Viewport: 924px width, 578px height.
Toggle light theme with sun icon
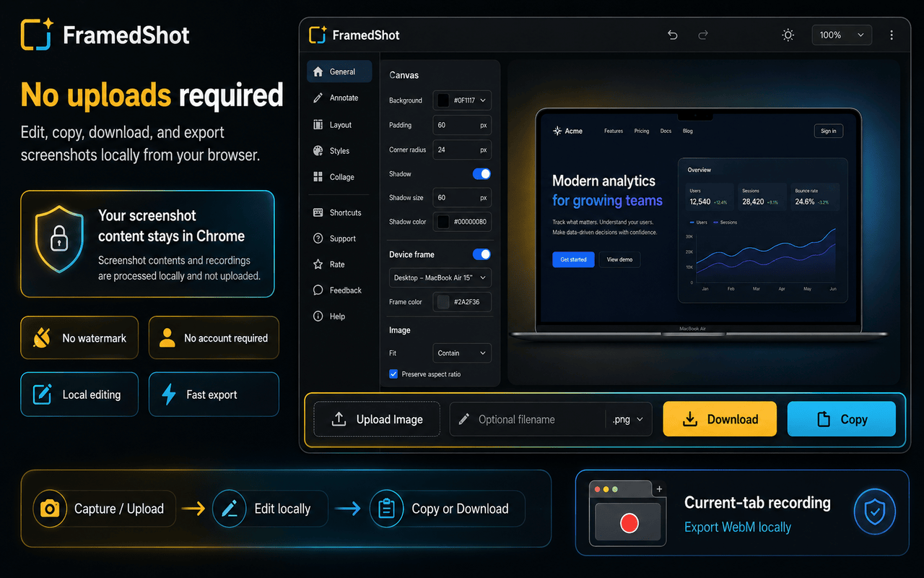tap(788, 35)
